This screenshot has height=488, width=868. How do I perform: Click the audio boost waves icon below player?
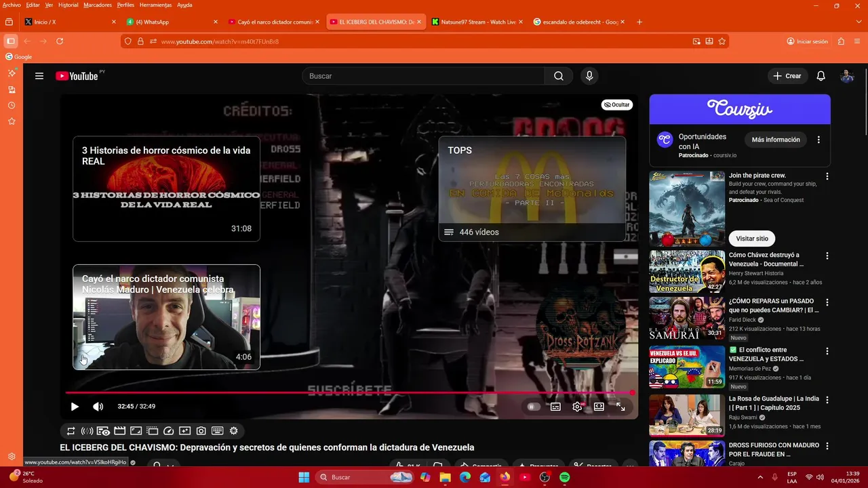coord(87,431)
